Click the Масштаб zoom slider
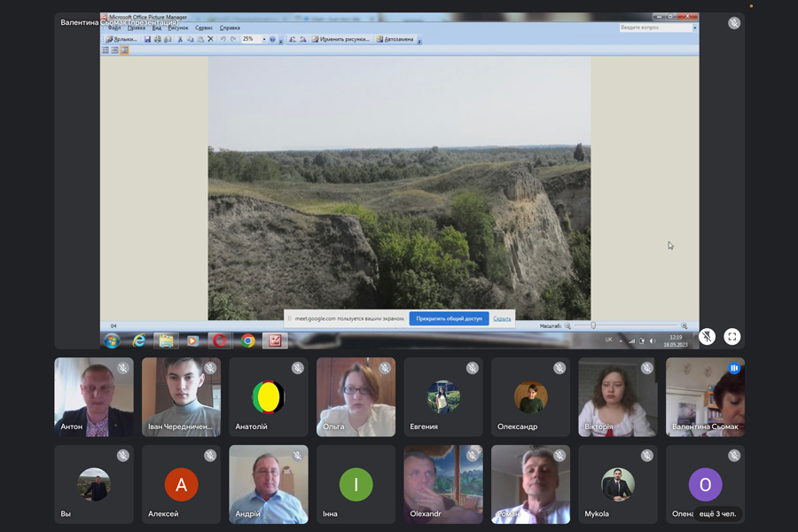 594,325
